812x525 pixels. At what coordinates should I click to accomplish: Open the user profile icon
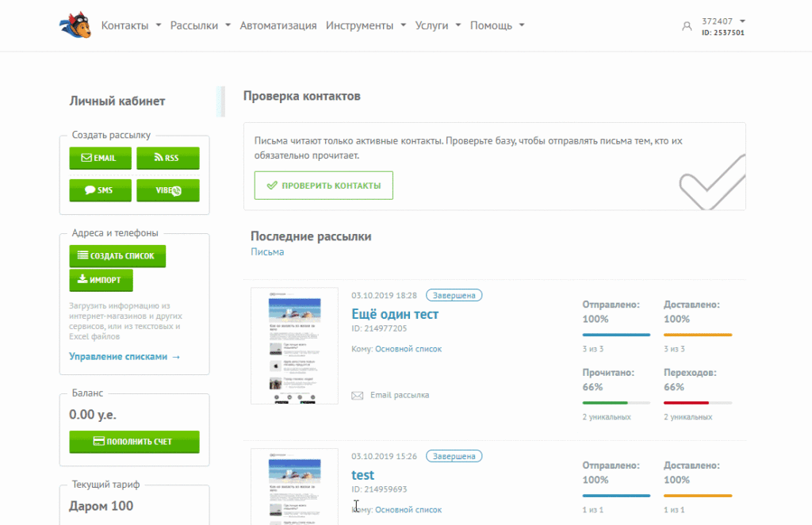pyautogui.click(x=687, y=26)
